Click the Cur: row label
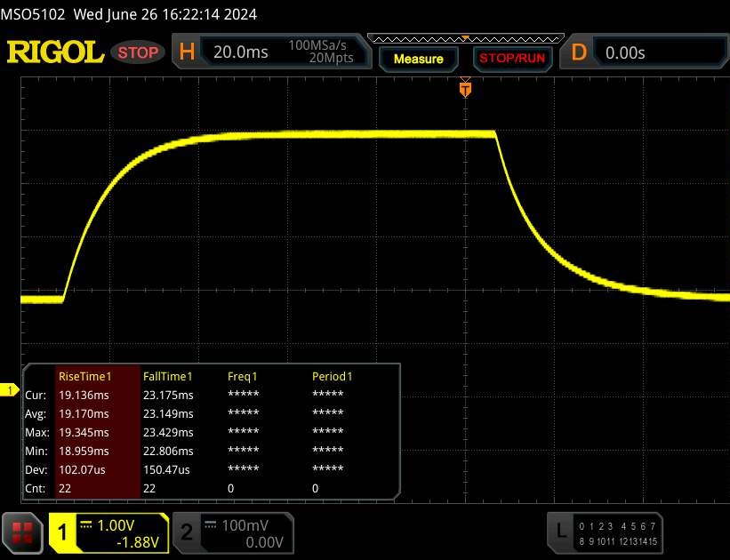 (x=36, y=395)
